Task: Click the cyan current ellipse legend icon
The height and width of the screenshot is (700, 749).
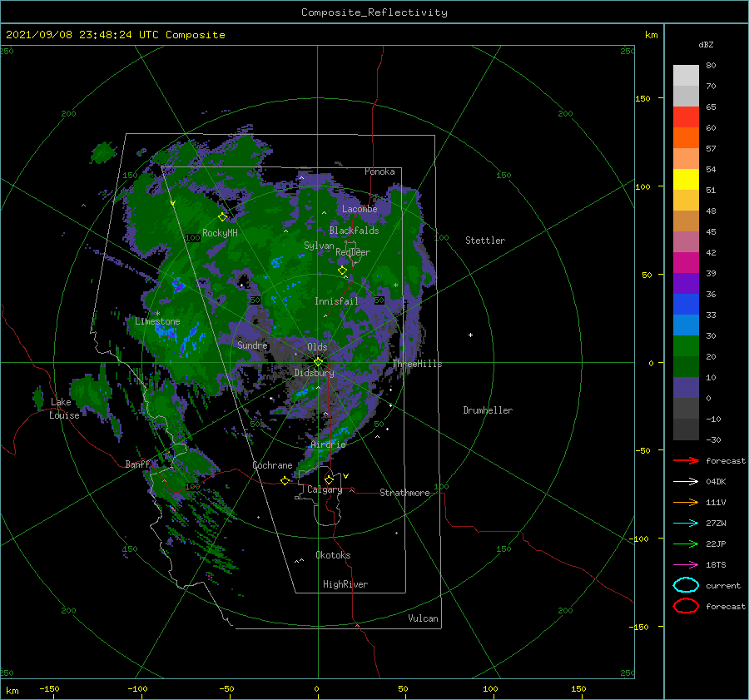Action: [x=686, y=585]
